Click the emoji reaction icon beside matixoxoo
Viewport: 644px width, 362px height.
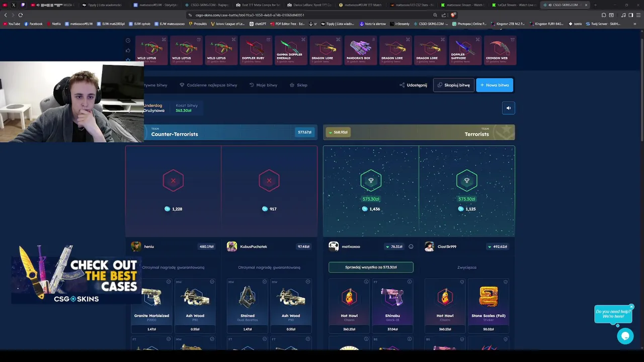pyautogui.click(x=411, y=247)
